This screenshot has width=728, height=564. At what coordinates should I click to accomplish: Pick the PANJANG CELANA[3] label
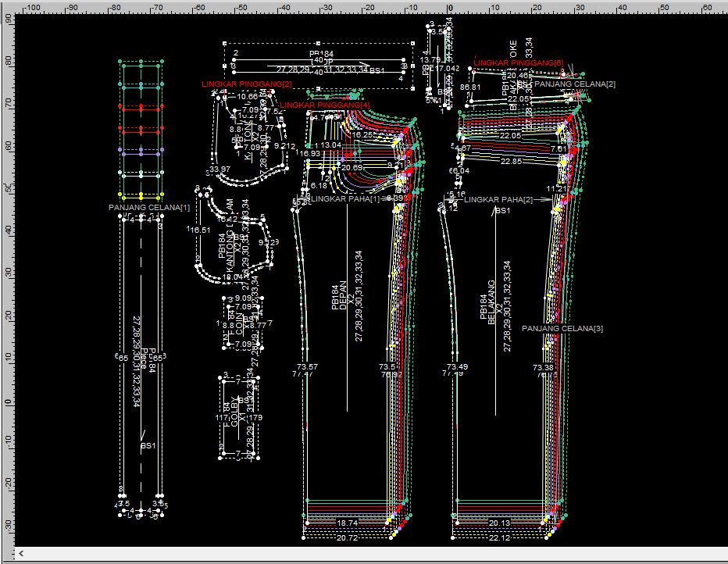pos(562,329)
